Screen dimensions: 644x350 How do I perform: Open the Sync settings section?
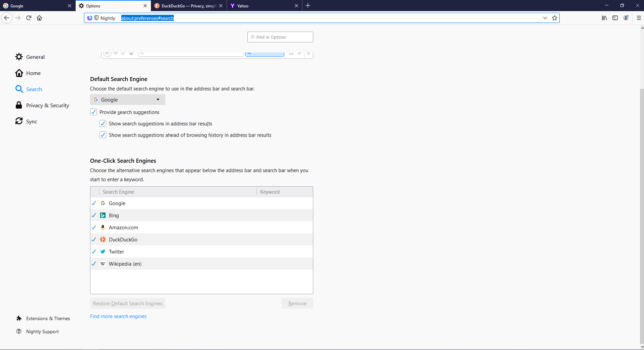point(31,121)
